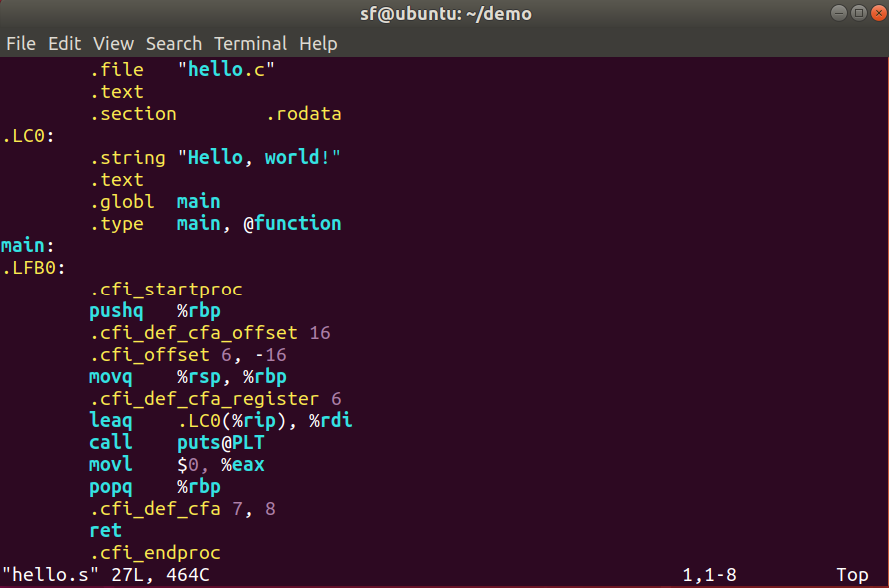
Task: Click the .string directive
Action: click(x=128, y=158)
